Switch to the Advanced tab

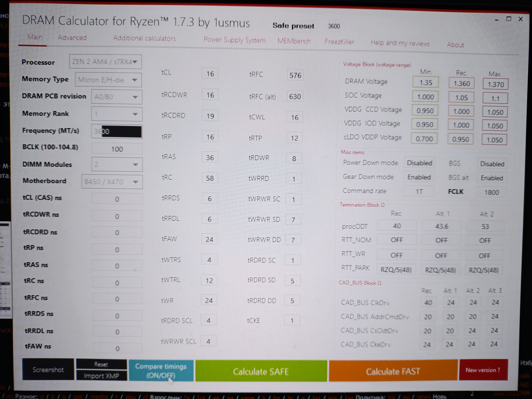[x=72, y=38]
